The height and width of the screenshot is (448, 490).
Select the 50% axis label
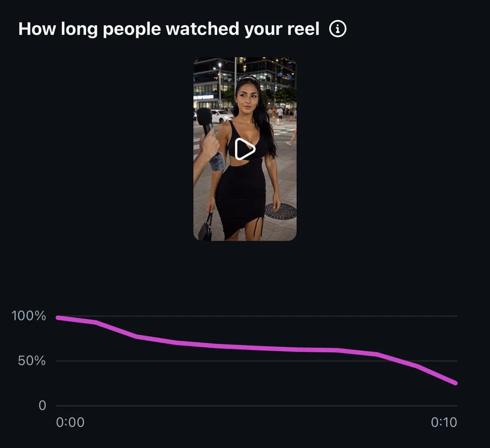tap(31, 361)
